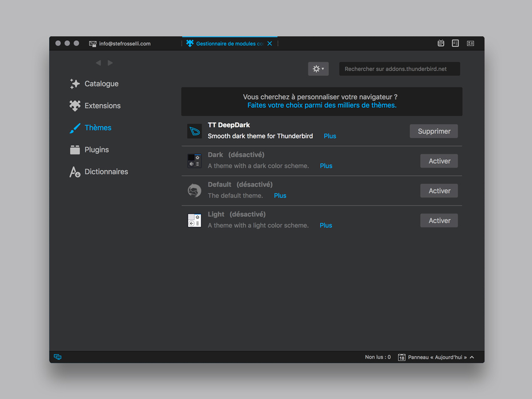Select the Thèmes section
The width and height of the screenshot is (532, 399).
click(x=91, y=128)
